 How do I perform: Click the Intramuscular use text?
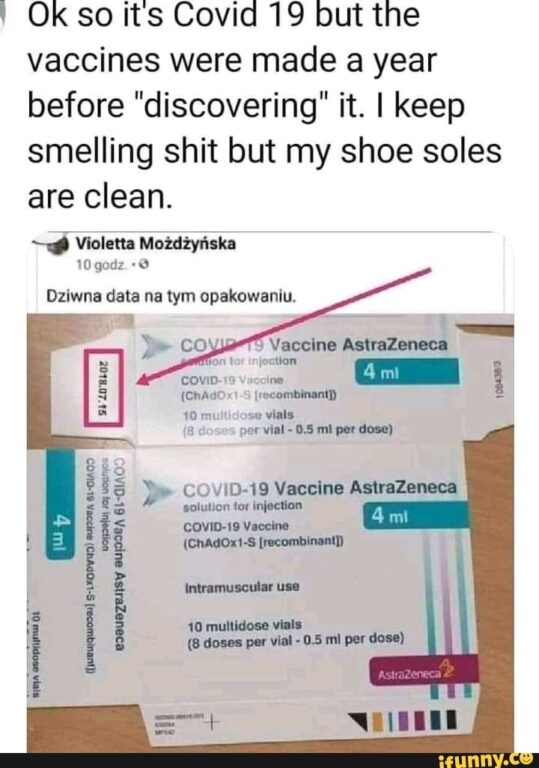[242, 586]
